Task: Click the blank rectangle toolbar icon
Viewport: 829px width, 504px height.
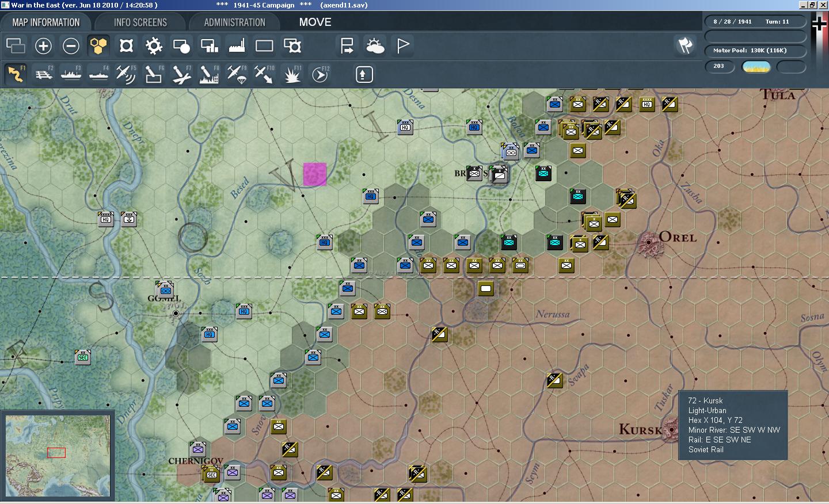Action: tap(264, 45)
